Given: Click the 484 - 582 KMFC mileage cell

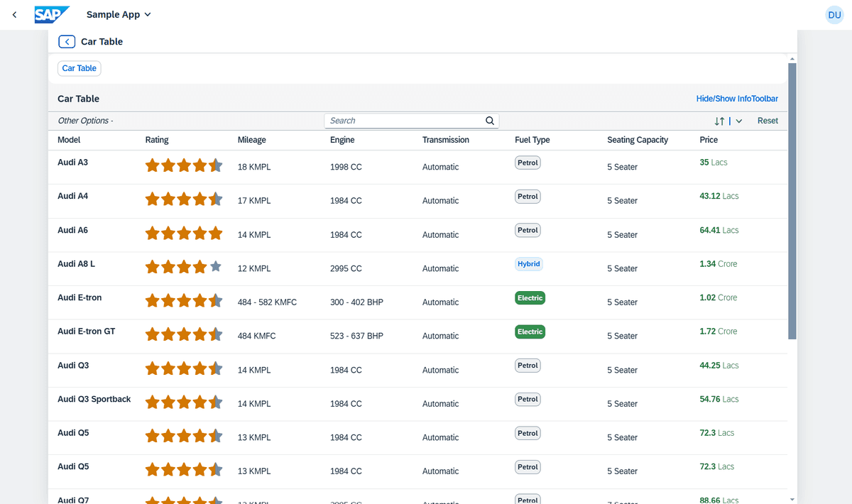Looking at the screenshot, I should point(267,302).
